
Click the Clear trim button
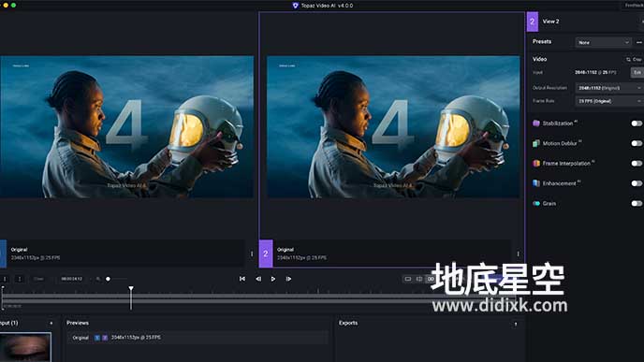pos(38,279)
